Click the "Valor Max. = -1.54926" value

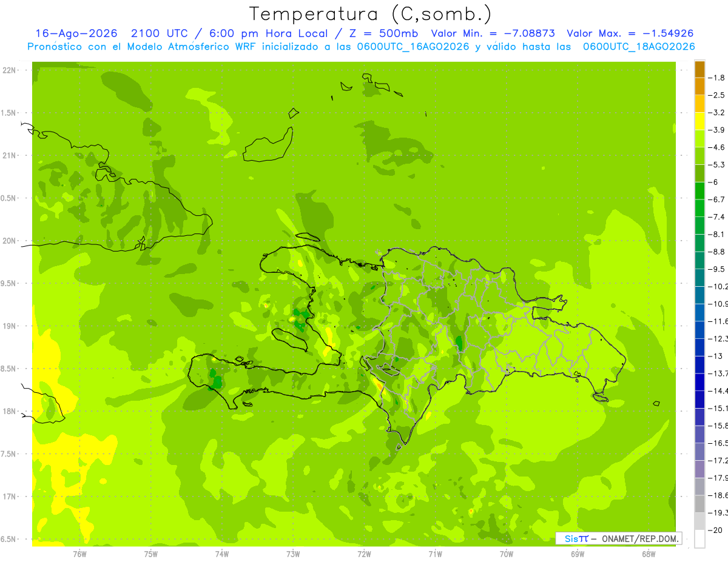[x=630, y=34]
